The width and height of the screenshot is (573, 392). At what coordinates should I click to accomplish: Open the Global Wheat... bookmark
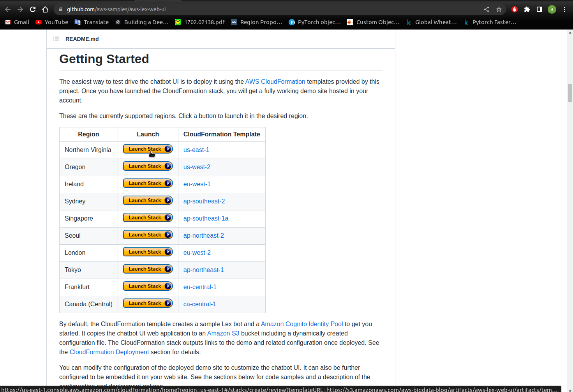point(432,22)
